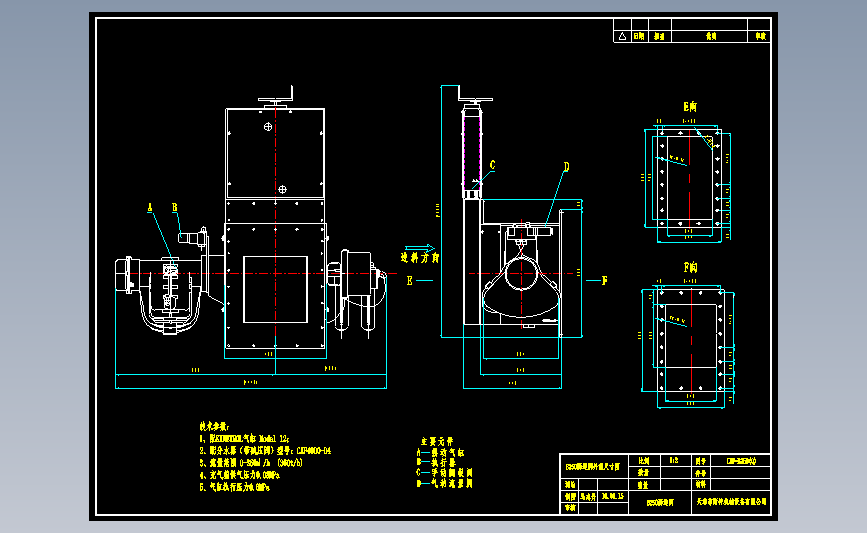Click the upper circled cross mark on the front-view cover
The width and height of the screenshot is (867, 533).
click(x=268, y=127)
